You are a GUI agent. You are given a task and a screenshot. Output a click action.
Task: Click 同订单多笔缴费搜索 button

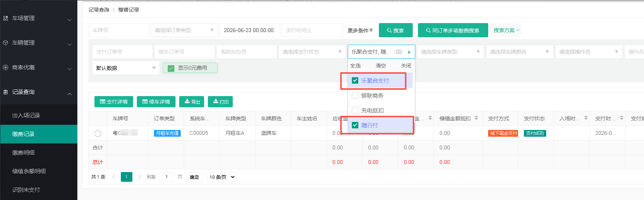coord(453,30)
